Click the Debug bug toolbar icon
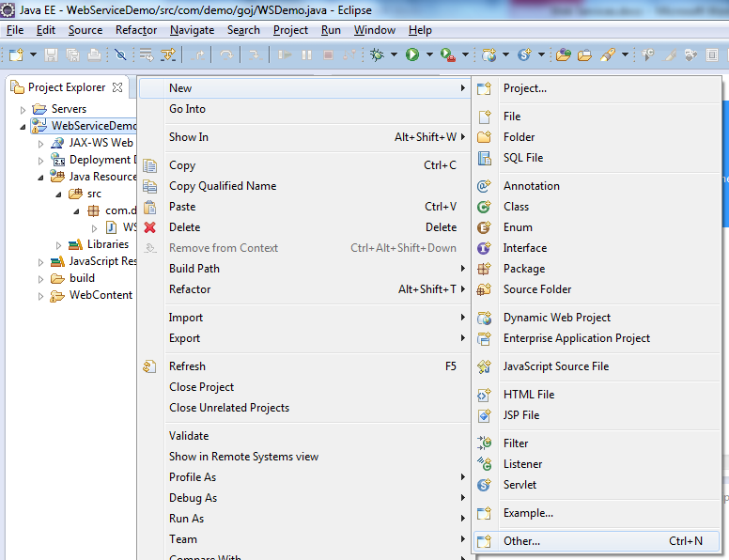Screen dimensions: 729x560 [377, 55]
